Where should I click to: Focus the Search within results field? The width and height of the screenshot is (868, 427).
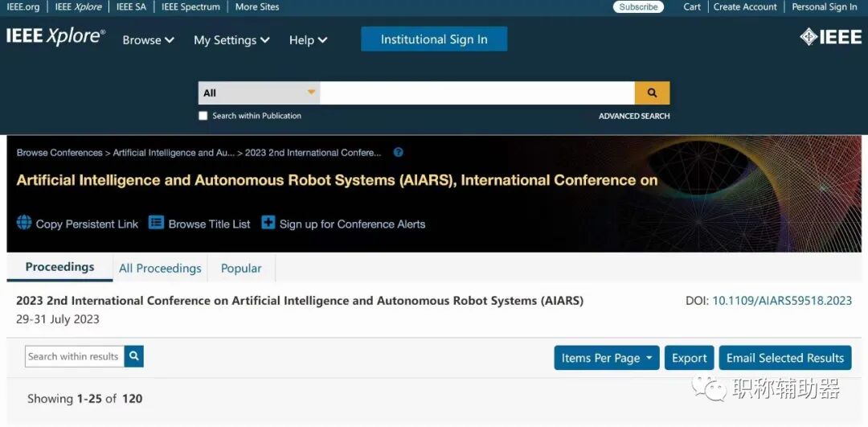[x=75, y=356]
